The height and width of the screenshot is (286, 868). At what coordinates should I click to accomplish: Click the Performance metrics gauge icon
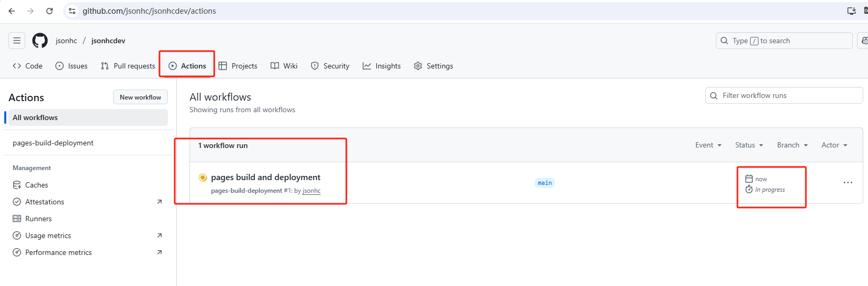click(x=17, y=252)
